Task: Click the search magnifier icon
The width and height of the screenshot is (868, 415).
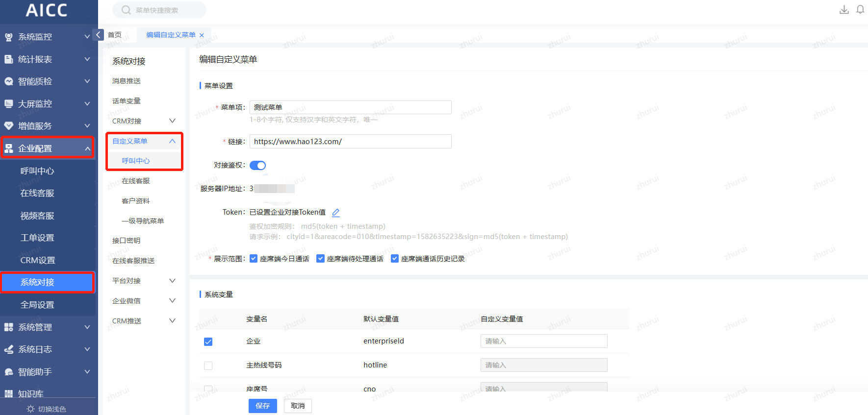Action: pos(126,10)
